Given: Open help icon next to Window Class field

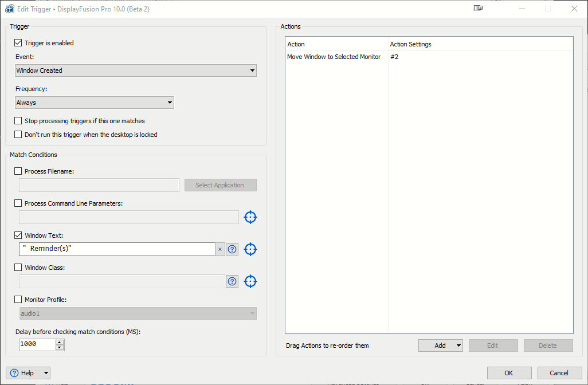Looking at the screenshot, I should coord(232,281).
